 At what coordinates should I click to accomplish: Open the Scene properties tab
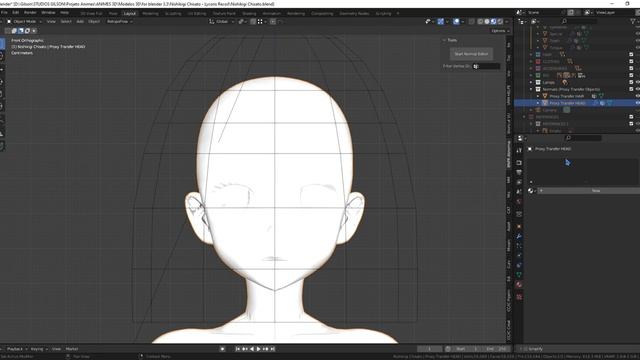[519, 192]
